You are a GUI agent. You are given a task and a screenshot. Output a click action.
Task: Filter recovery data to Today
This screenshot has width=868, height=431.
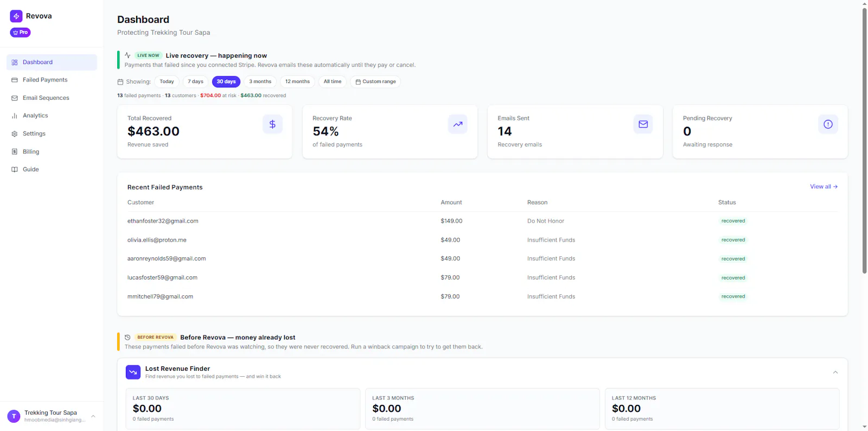point(167,82)
